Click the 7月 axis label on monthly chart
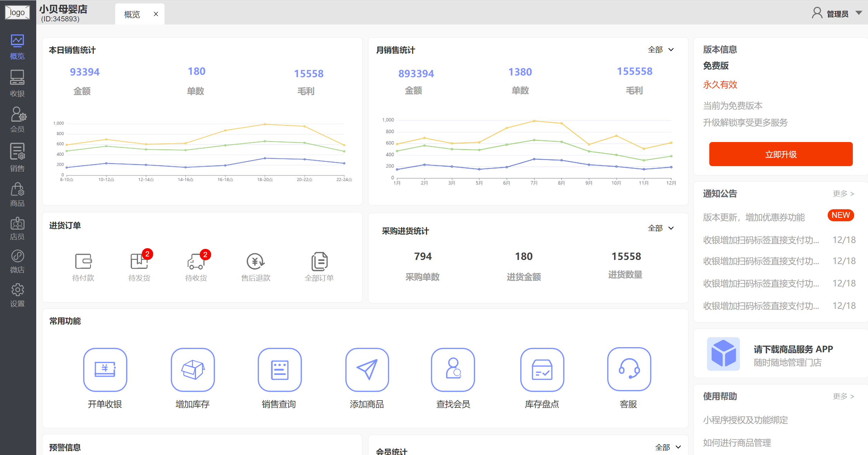The image size is (868, 455). click(x=534, y=183)
